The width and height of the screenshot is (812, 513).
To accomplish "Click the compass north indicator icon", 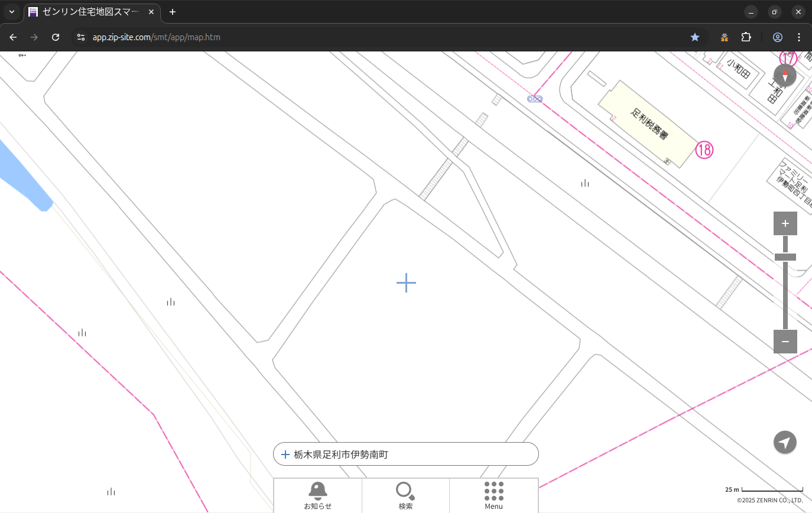I will pyautogui.click(x=785, y=76).
